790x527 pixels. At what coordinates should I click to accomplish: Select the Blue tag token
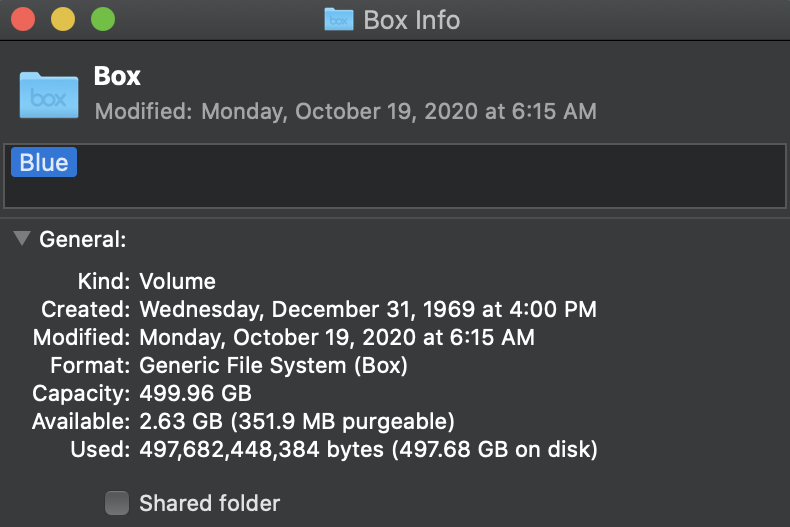[x=44, y=163]
